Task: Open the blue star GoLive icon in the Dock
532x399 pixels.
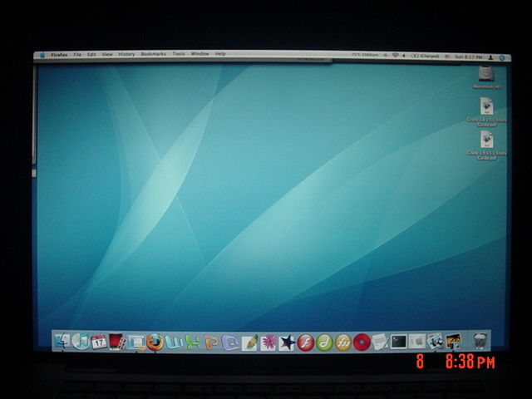Action: pos(287,342)
